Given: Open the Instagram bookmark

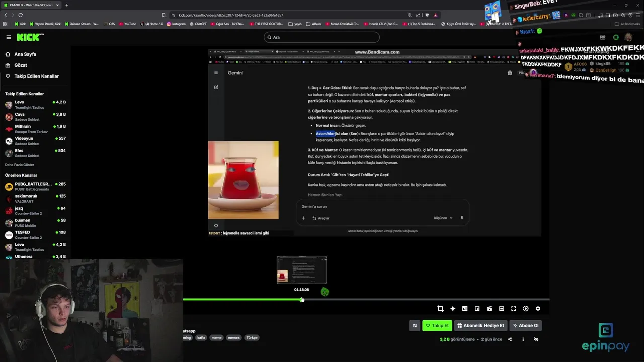Looking at the screenshot, I should click(x=176, y=24).
